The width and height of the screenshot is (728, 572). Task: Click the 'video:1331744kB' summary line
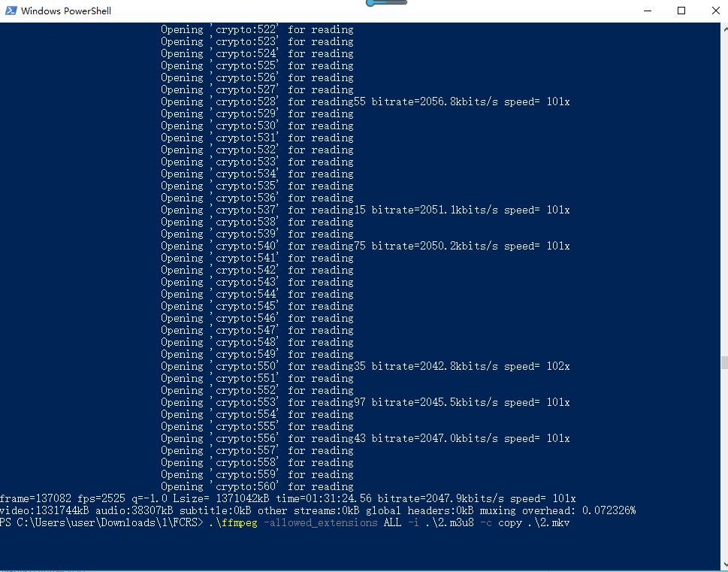pos(317,510)
